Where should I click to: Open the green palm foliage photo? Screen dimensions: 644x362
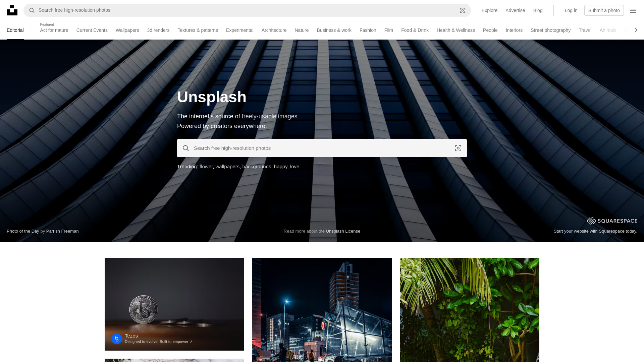[x=470, y=310]
